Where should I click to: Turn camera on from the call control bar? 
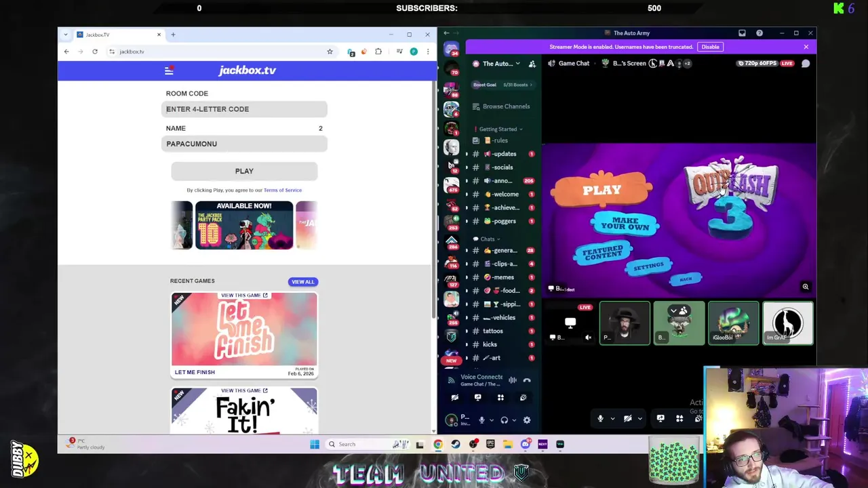point(628,419)
